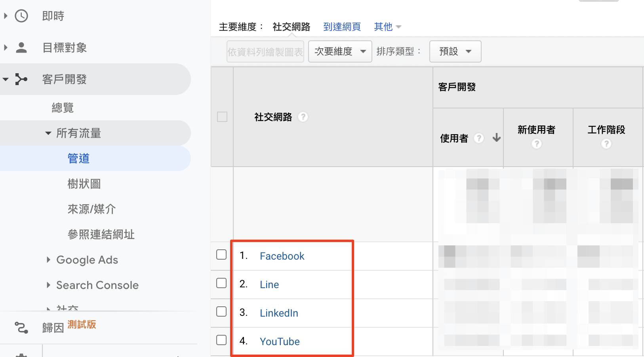Open the YouTube social network link

pos(280,342)
